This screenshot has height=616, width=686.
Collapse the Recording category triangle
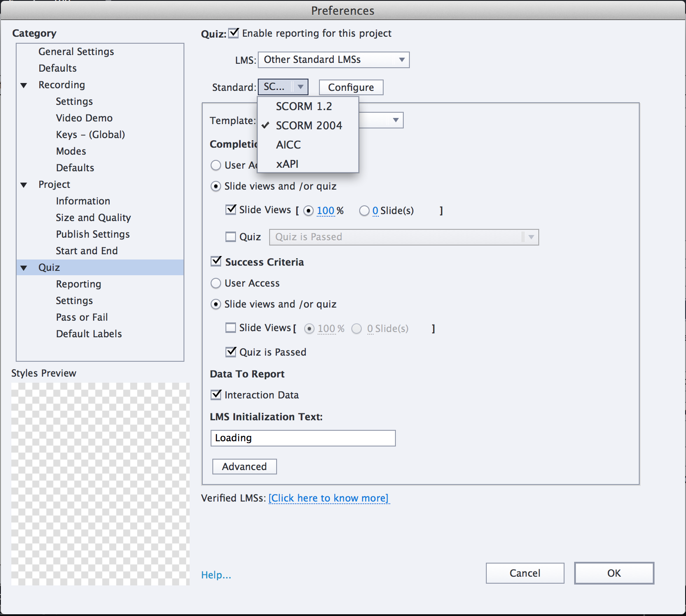pyautogui.click(x=24, y=85)
